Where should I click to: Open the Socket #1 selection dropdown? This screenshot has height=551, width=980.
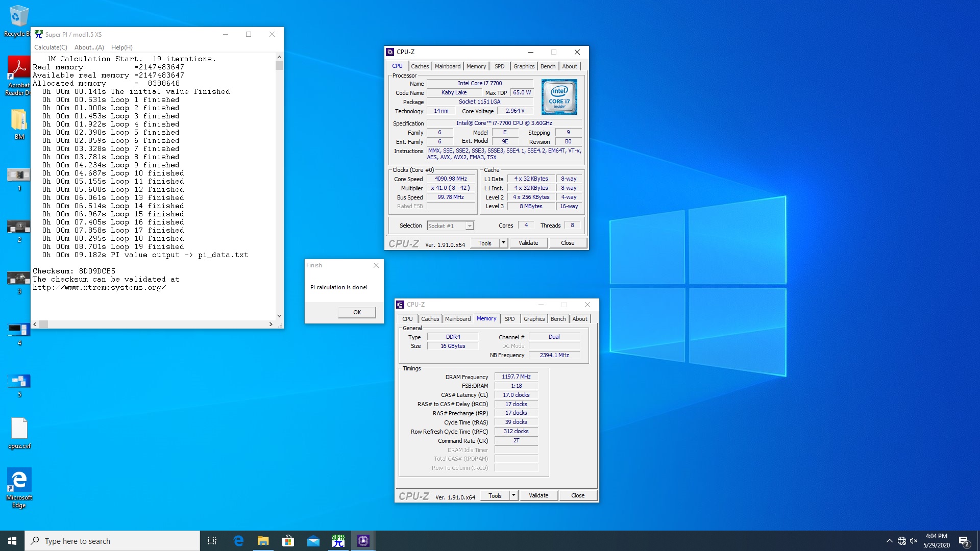pos(450,226)
